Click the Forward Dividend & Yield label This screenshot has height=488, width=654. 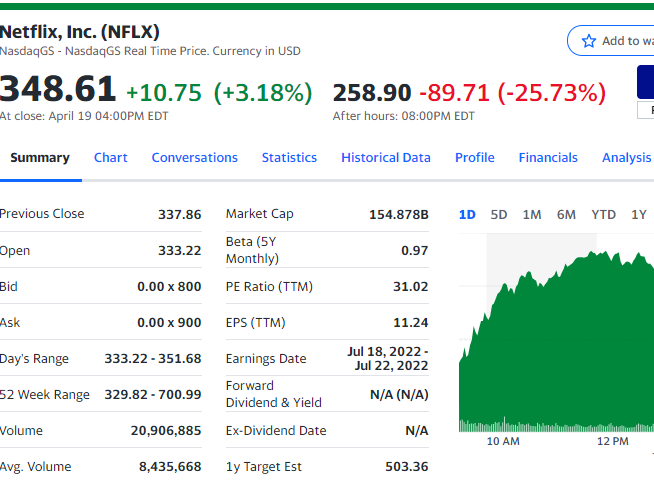(x=274, y=394)
